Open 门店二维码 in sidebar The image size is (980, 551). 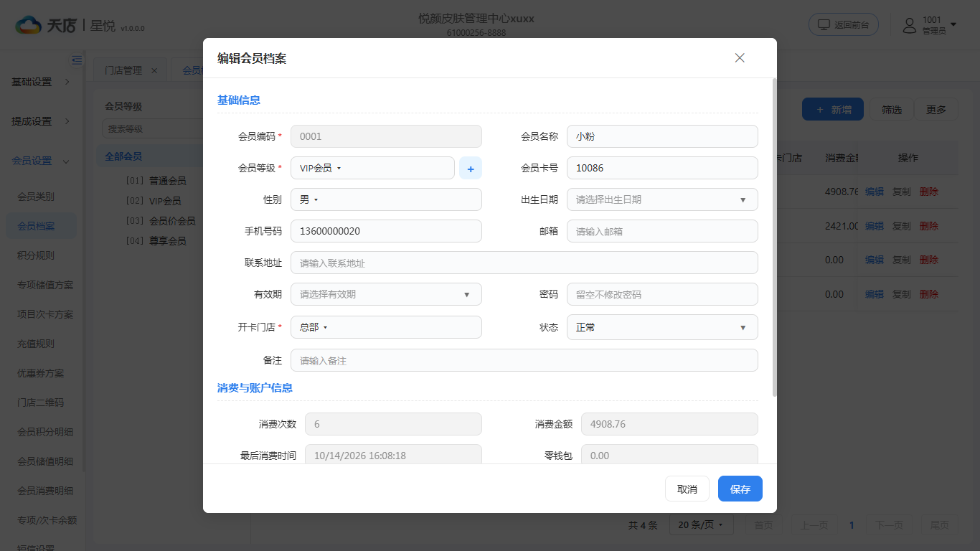pos(41,402)
